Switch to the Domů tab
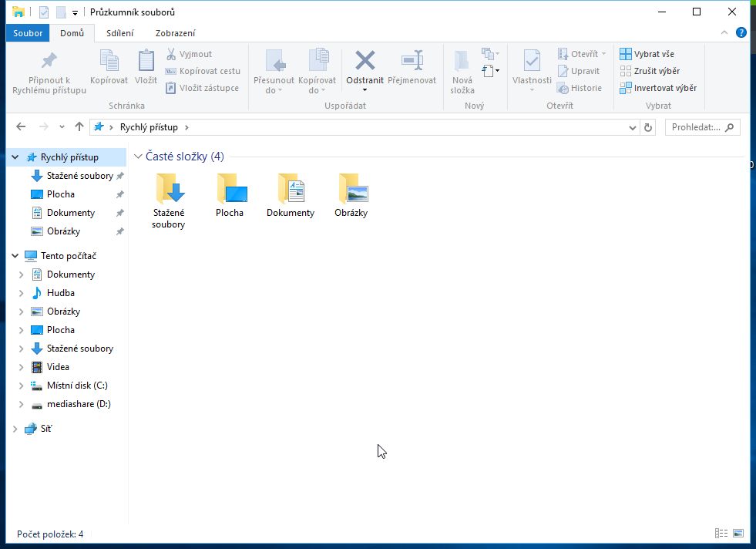This screenshot has height=549, width=756. tap(72, 33)
